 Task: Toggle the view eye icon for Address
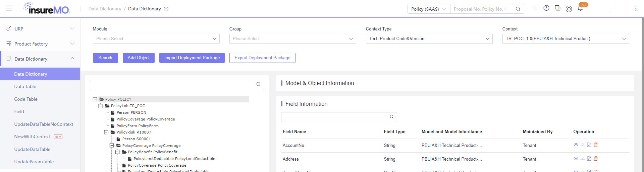coord(576,159)
